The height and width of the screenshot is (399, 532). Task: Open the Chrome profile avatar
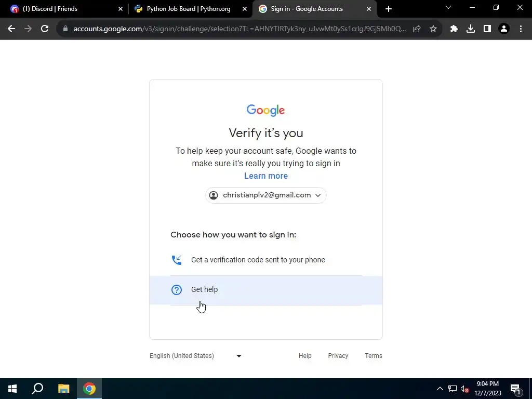[504, 29]
